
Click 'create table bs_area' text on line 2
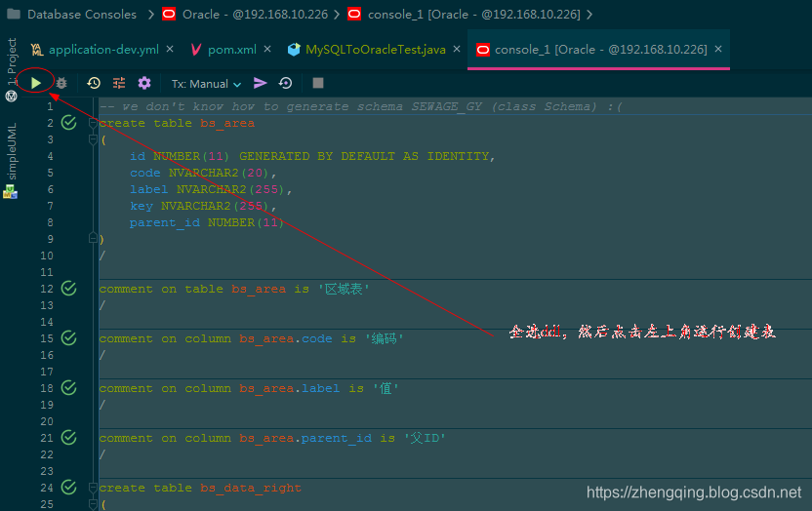[x=177, y=123]
